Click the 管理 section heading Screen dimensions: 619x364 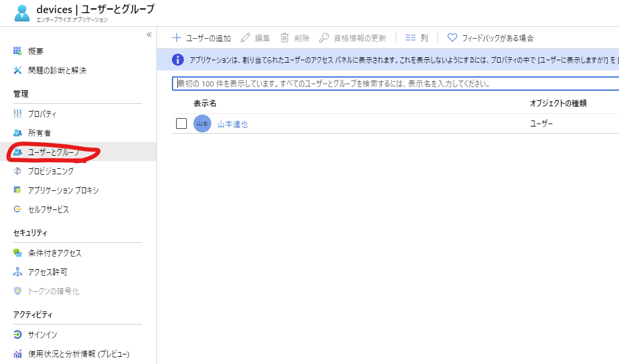pos(21,94)
